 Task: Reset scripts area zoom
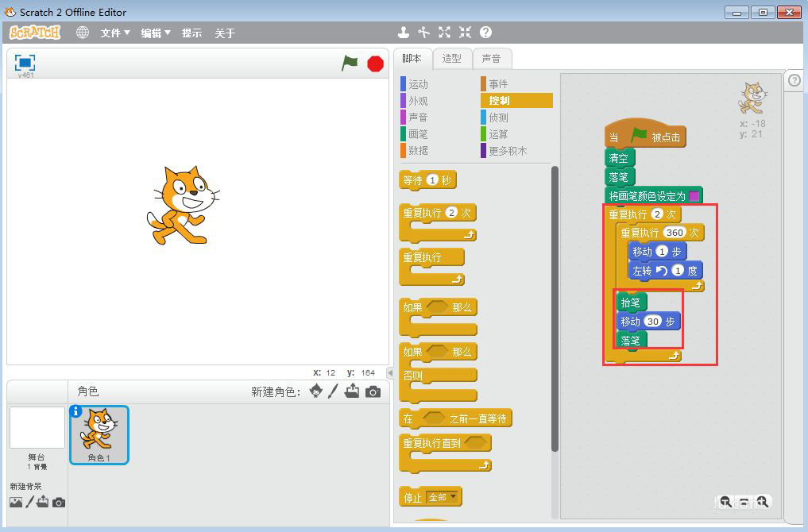coord(744,501)
